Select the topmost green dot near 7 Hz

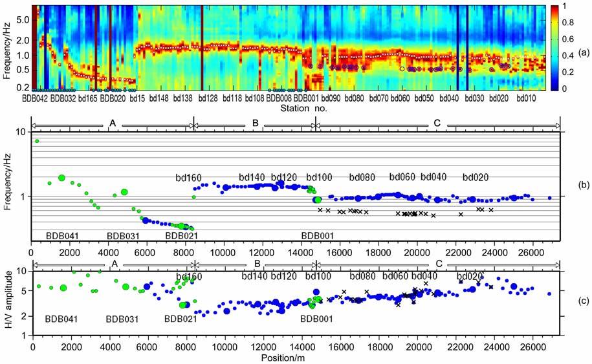37,141
